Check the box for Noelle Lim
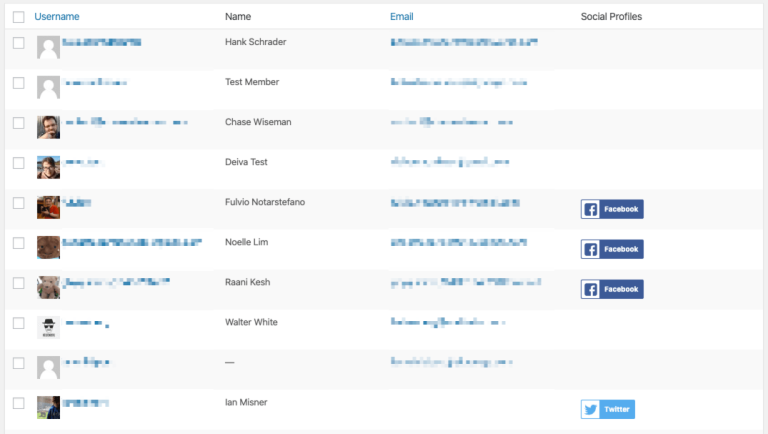Viewport: 768px width, 434px height. point(19,243)
